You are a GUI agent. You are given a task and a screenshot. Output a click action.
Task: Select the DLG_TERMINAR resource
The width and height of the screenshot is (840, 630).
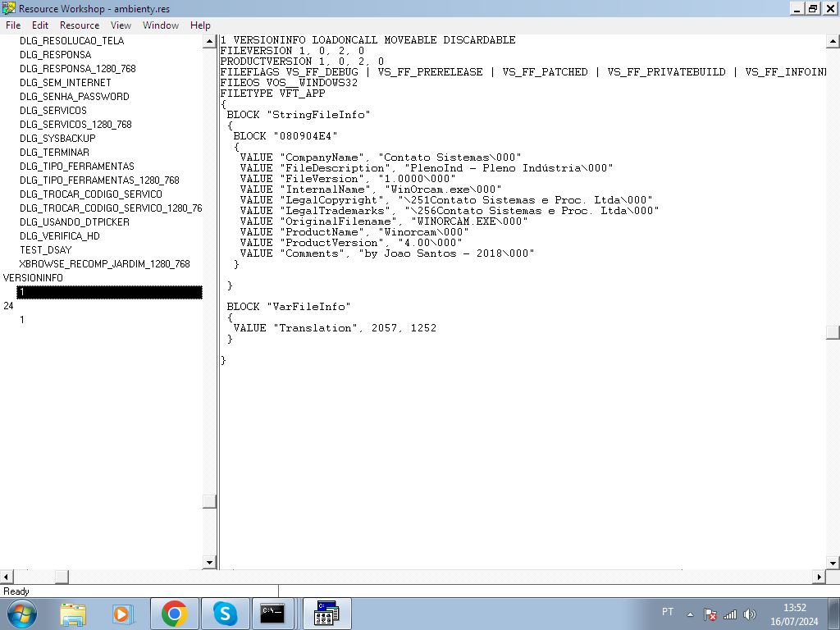pos(55,152)
